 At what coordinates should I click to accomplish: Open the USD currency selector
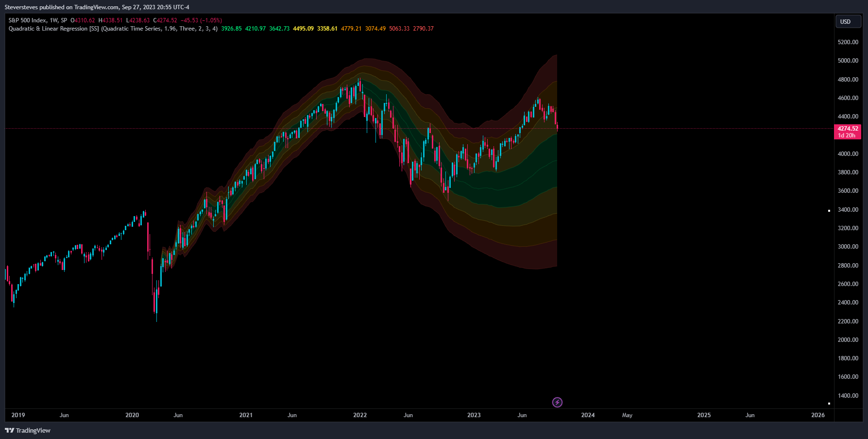click(x=848, y=22)
